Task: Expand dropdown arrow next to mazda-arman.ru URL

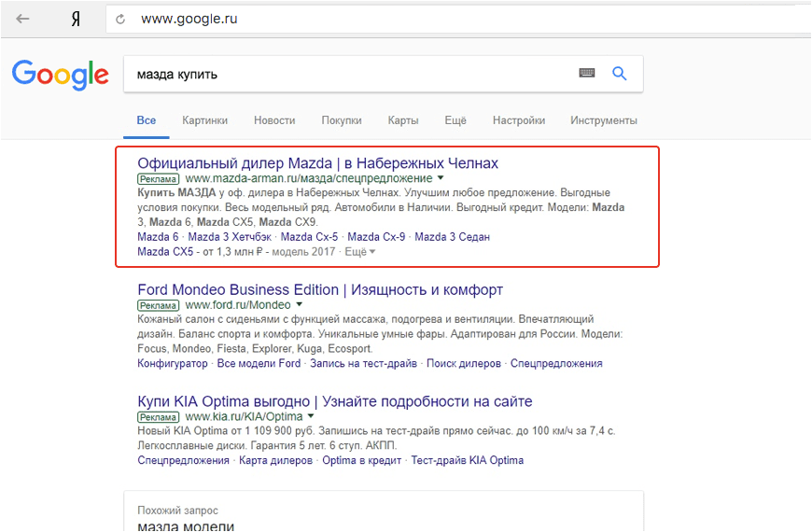Action: pos(441,177)
